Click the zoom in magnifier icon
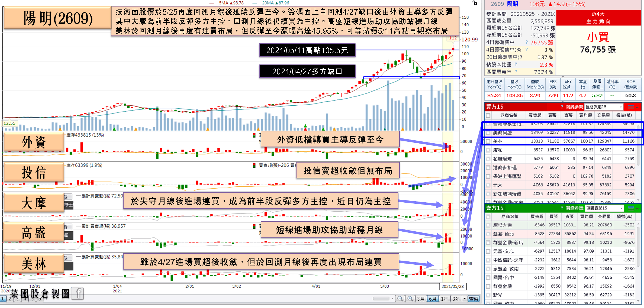 click(410, 299)
